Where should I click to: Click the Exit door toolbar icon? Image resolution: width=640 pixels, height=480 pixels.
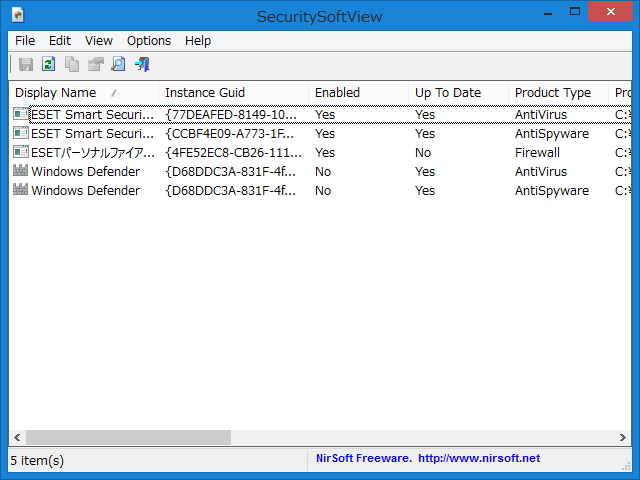pos(142,64)
